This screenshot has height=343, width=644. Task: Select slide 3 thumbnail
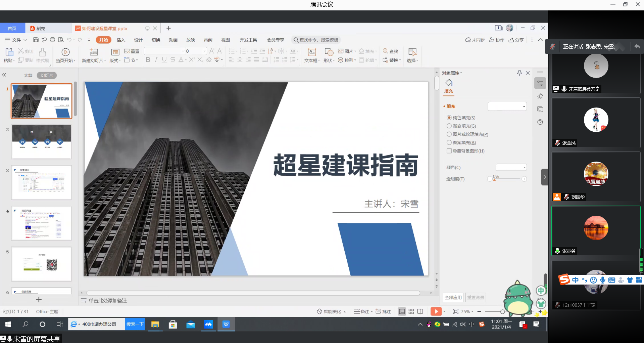[x=41, y=182]
